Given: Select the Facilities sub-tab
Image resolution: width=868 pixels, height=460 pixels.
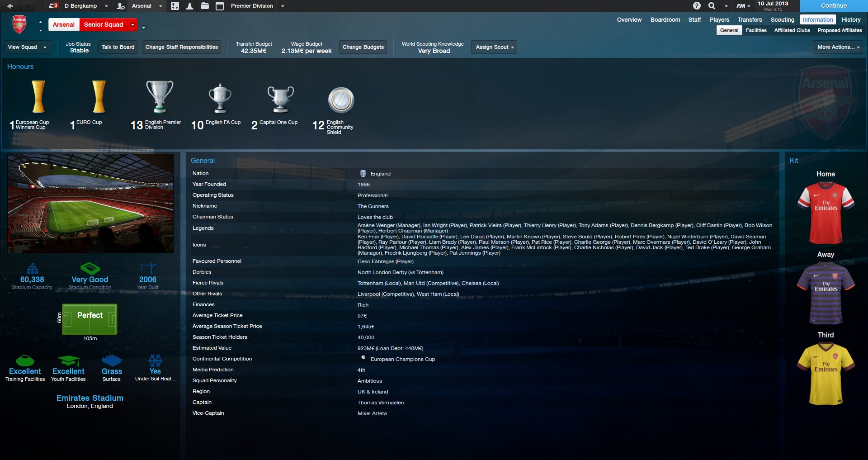Looking at the screenshot, I should pyautogui.click(x=756, y=30).
